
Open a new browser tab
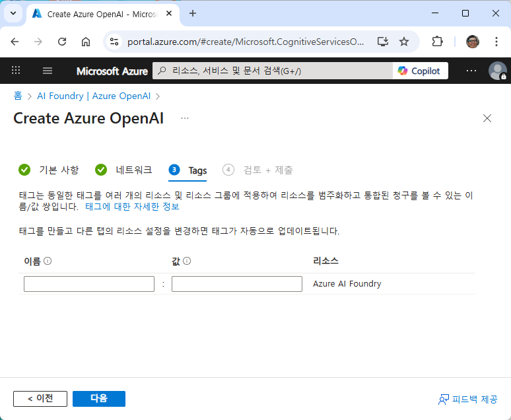pos(193,13)
